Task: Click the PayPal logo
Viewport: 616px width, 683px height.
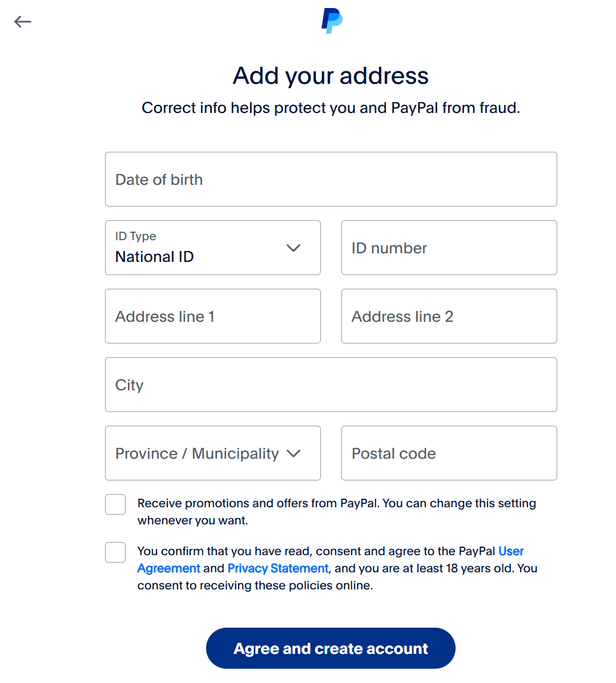Action: 331,21
